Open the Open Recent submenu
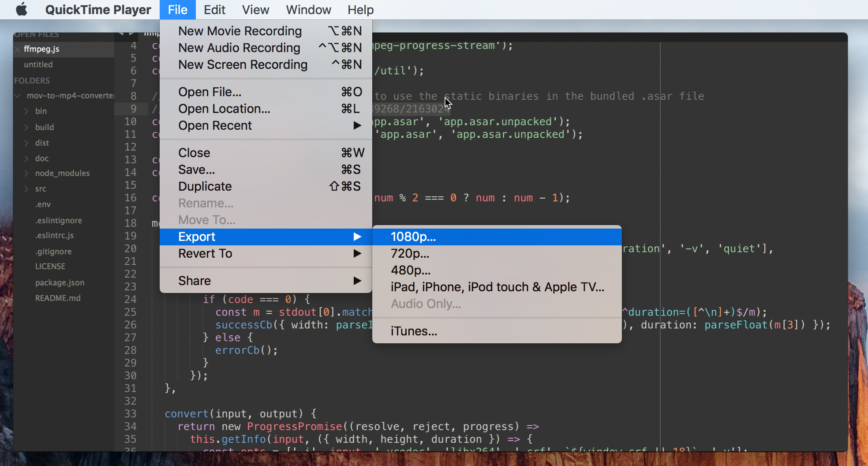This screenshot has width=868, height=466. click(215, 125)
